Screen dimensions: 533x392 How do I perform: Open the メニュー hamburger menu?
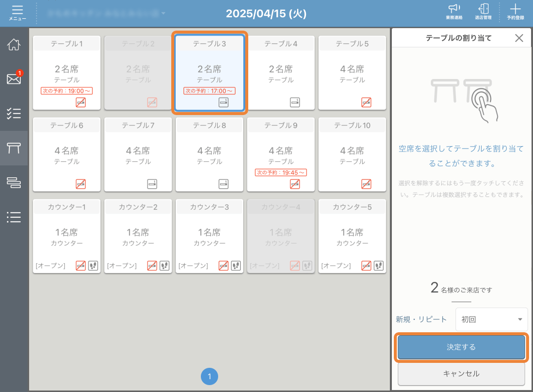point(17,13)
